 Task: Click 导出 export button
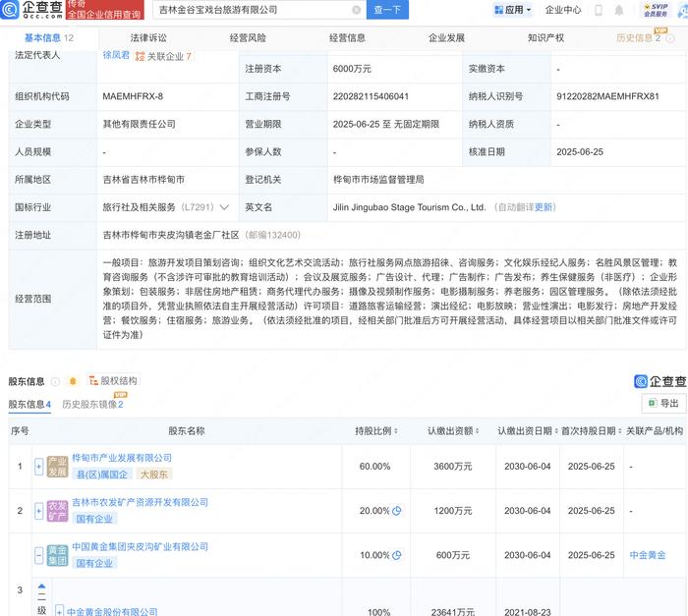click(x=663, y=403)
